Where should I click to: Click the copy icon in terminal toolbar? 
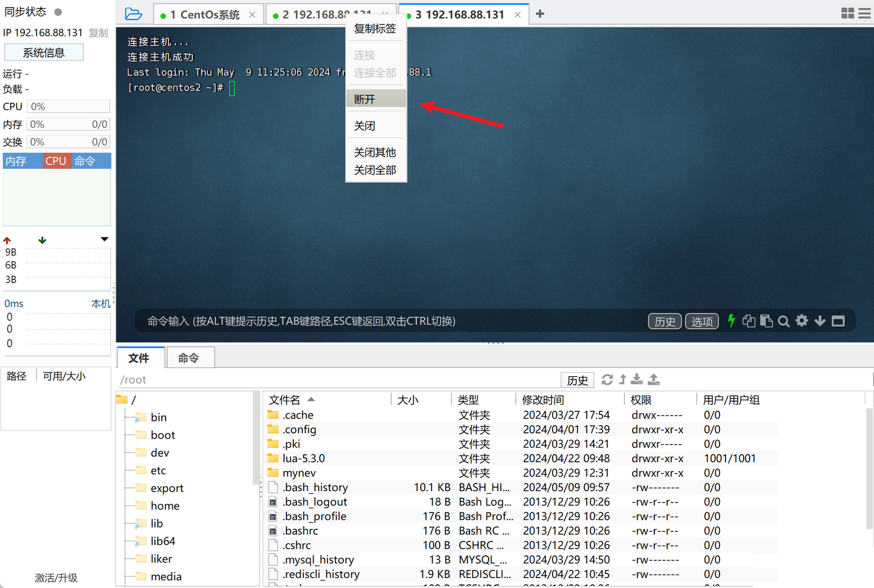click(749, 321)
